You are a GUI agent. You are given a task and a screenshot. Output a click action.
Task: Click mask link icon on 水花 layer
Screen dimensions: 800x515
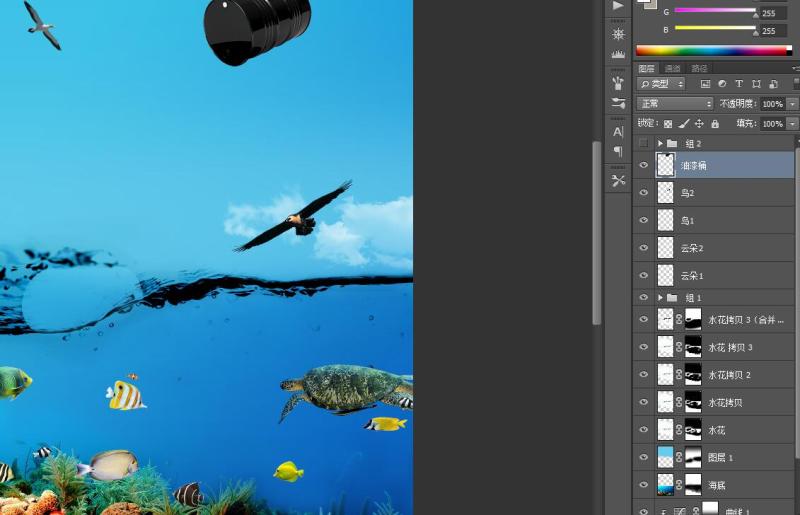[679, 430]
